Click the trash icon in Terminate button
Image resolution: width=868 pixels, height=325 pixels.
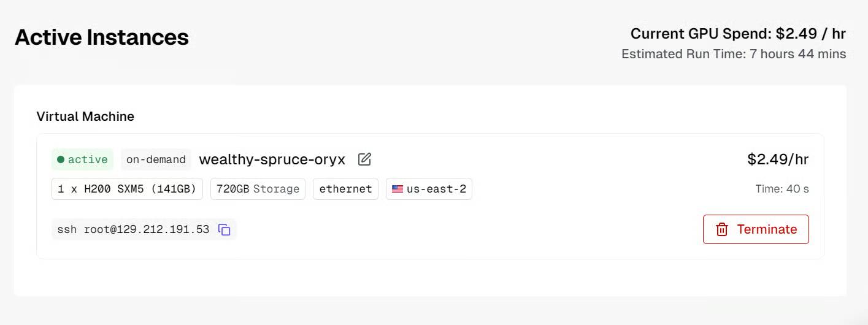pos(722,229)
